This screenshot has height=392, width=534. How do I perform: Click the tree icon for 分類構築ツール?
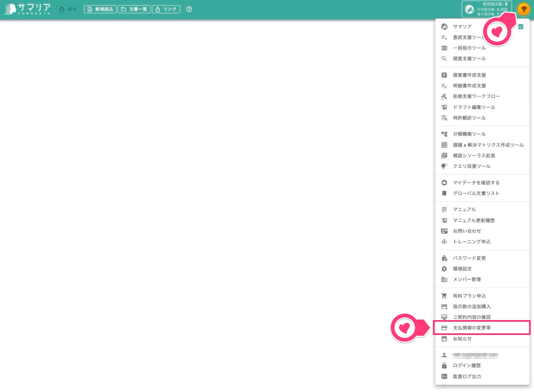pyautogui.click(x=444, y=134)
